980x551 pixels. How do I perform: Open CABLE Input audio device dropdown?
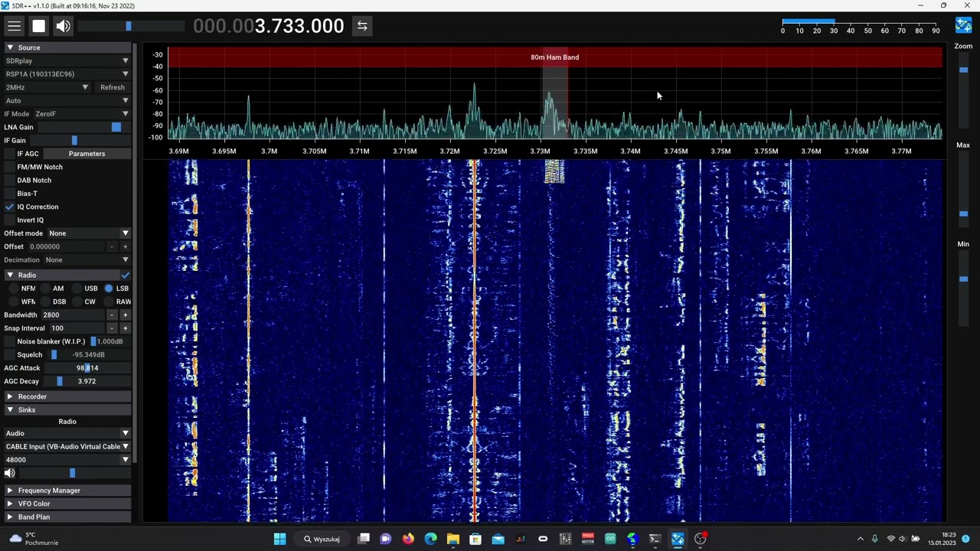[67, 447]
